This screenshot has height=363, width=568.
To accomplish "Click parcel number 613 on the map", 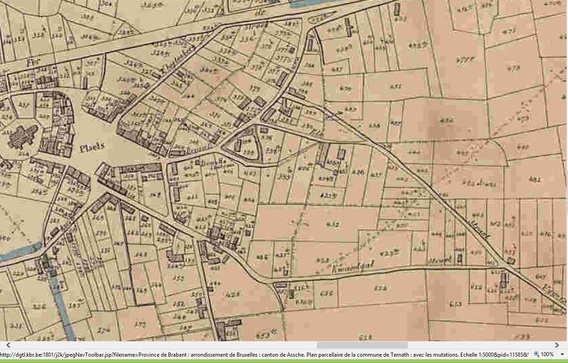I will click(x=455, y=304).
